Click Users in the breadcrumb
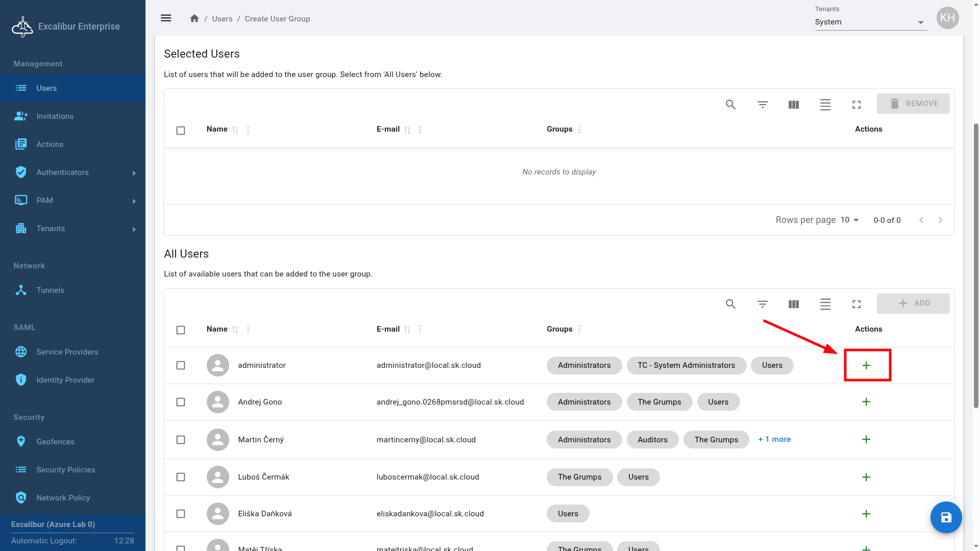Image resolution: width=980 pixels, height=551 pixels. (222, 19)
